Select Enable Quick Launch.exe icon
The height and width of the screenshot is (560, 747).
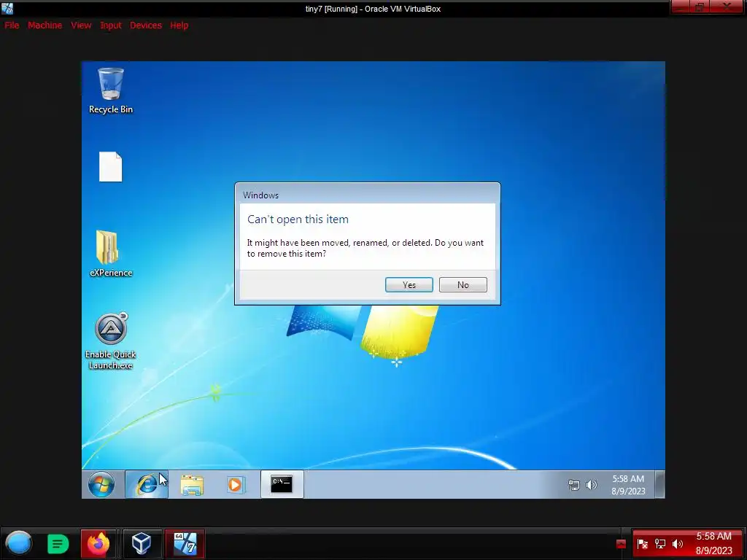[111, 341]
